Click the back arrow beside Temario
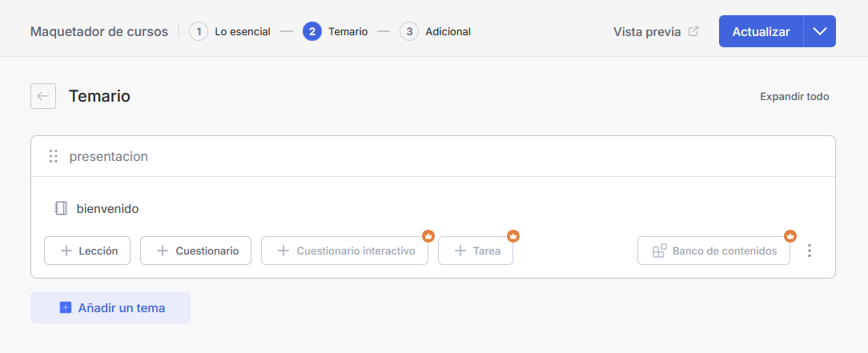This screenshot has width=868, height=353. click(43, 96)
